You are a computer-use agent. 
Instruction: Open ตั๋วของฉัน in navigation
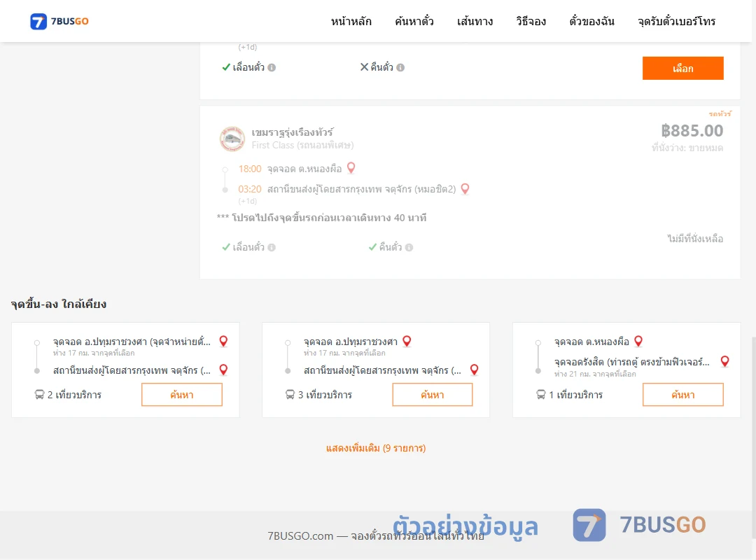(591, 21)
